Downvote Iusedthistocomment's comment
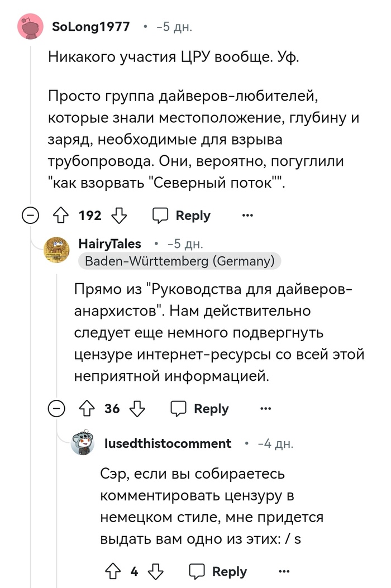The width and height of the screenshot is (391, 588). (156, 571)
